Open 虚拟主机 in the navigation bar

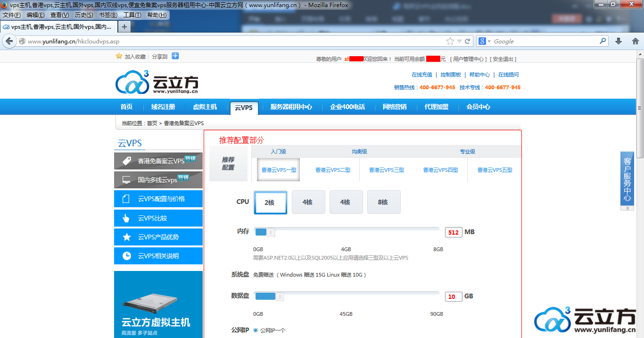coord(205,107)
